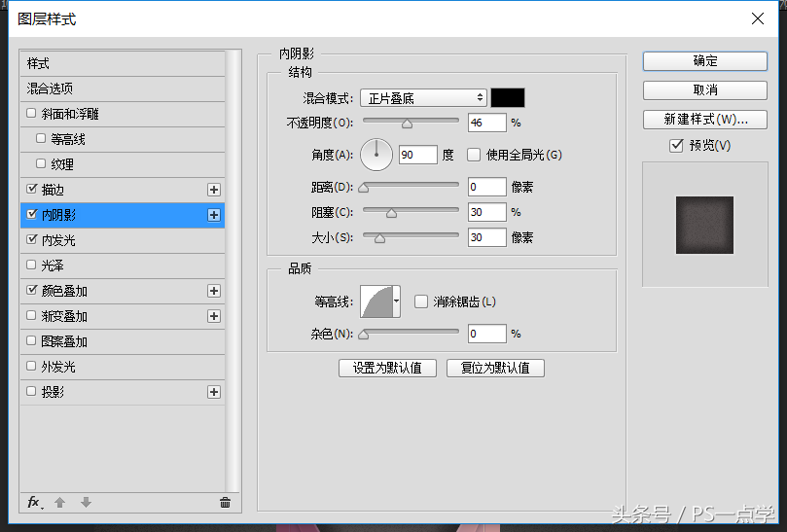Viewport: 787px width, 532px height.
Task: Click the 角度 value field
Action: pos(418,155)
